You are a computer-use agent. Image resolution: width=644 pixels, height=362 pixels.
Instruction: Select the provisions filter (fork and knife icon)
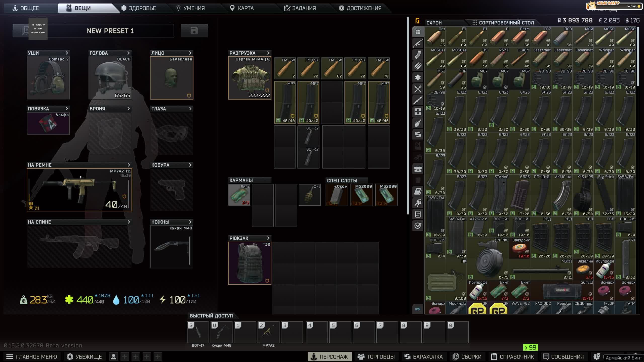(x=418, y=89)
